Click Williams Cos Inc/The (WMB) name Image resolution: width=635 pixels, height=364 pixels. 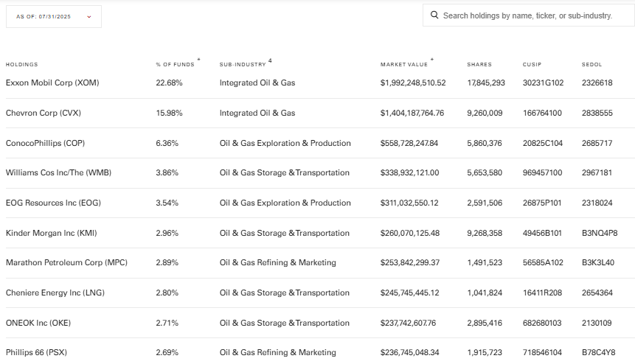[x=58, y=172]
